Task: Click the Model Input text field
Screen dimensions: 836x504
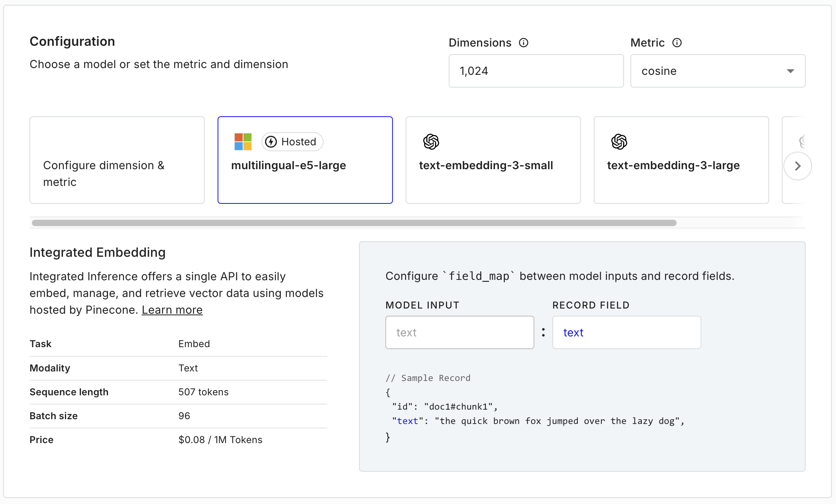Action: 459,332
